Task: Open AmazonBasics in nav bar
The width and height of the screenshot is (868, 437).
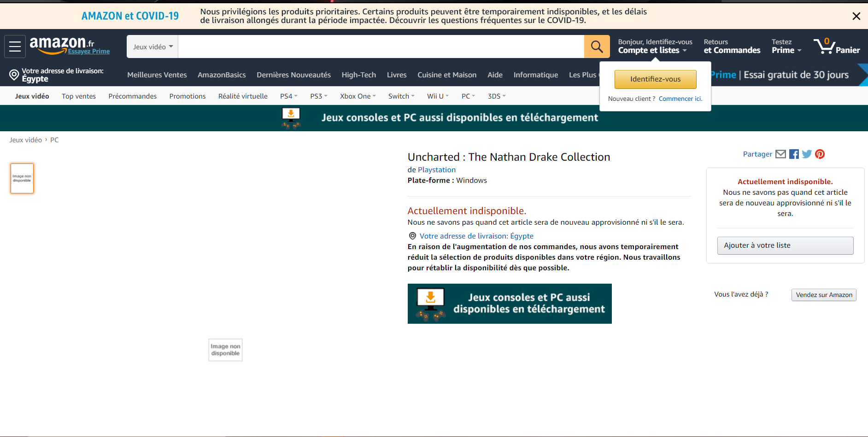Action: click(222, 75)
